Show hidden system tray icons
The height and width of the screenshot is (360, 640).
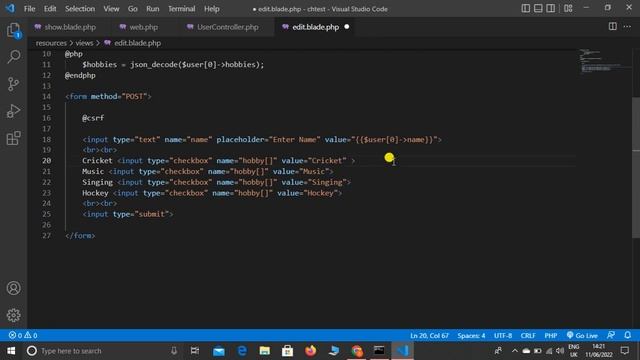515,351
